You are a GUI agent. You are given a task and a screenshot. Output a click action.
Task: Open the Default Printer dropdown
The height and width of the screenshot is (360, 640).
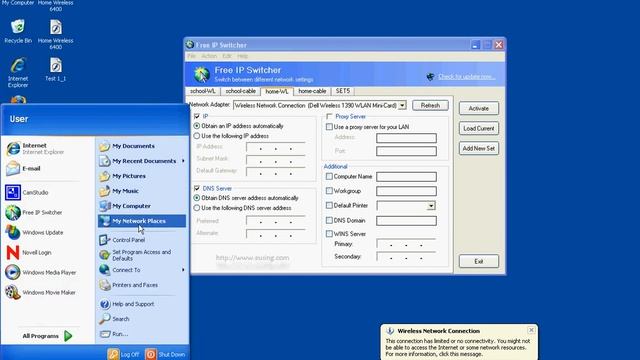point(431,206)
